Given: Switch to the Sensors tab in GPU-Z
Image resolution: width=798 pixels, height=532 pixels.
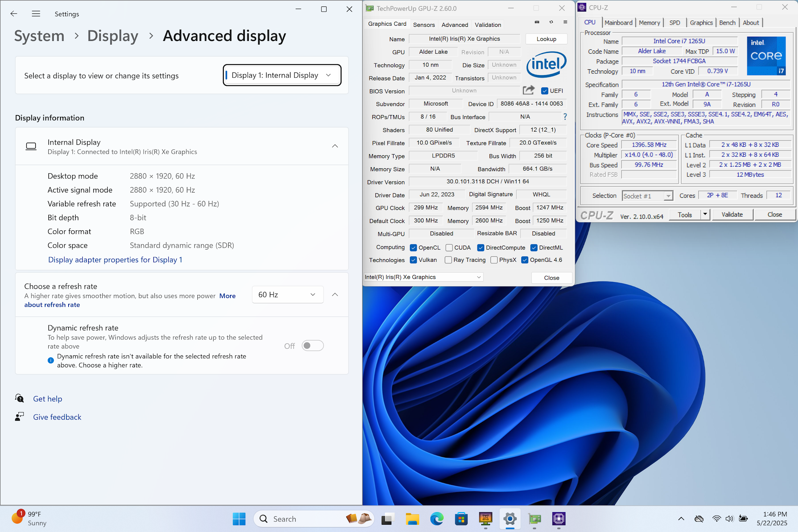Looking at the screenshot, I should pyautogui.click(x=424, y=25).
